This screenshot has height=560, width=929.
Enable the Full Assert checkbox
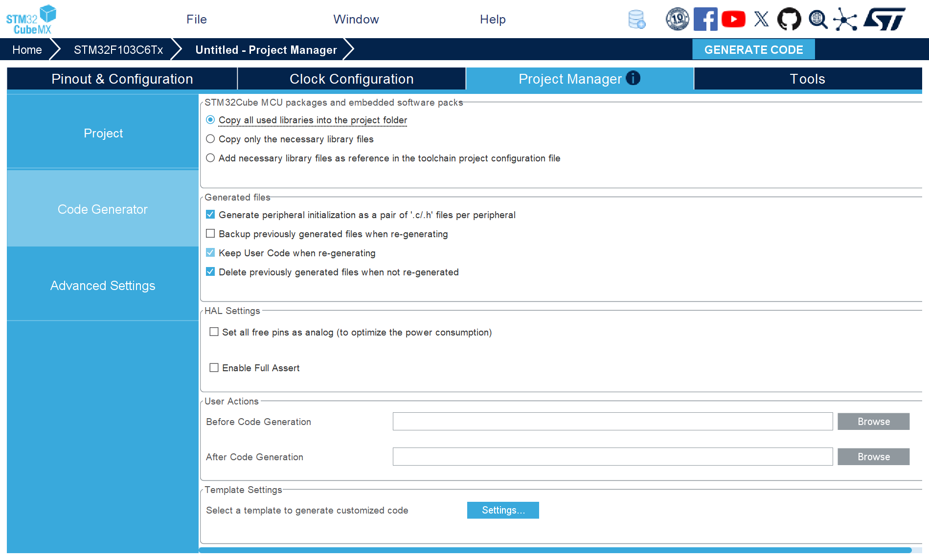[x=214, y=367]
